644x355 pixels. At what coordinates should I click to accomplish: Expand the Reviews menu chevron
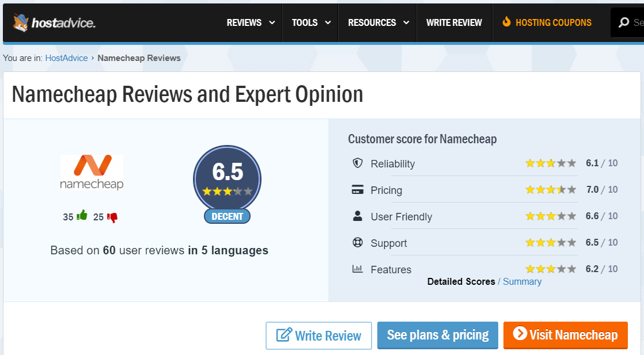coord(272,23)
